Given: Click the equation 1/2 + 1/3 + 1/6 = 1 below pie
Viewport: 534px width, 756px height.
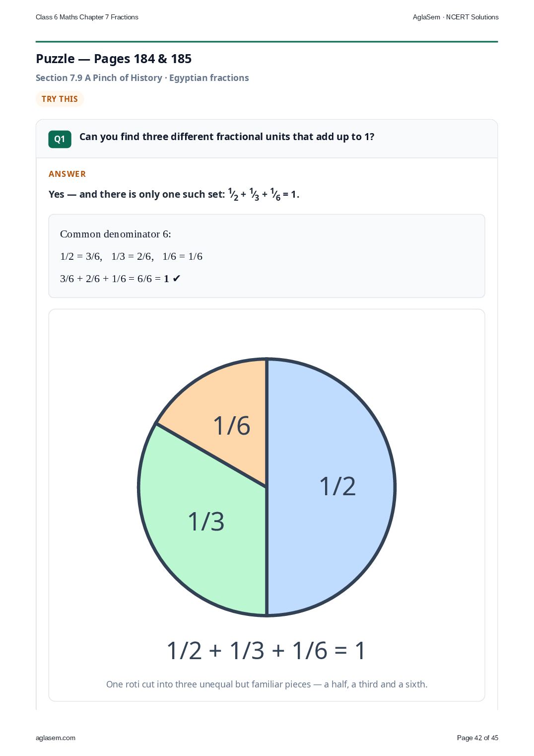Looking at the screenshot, I should pyautogui.click(x=267, y=650).
